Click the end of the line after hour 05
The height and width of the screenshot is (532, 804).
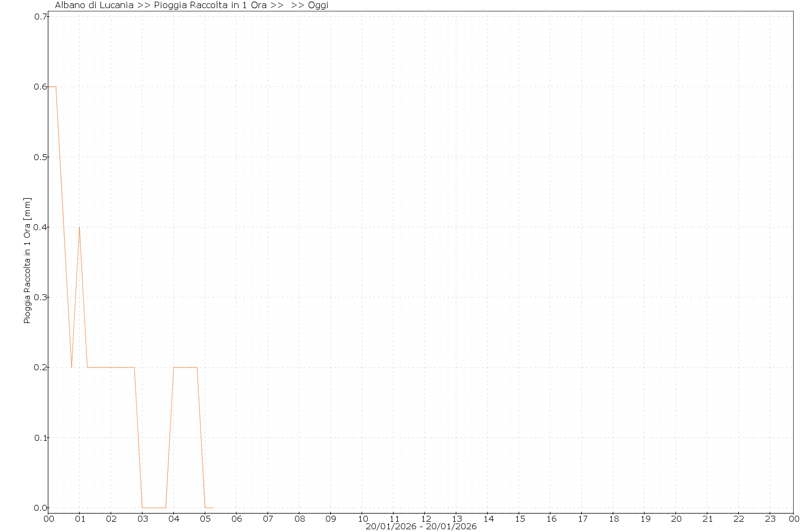[212, 508]
